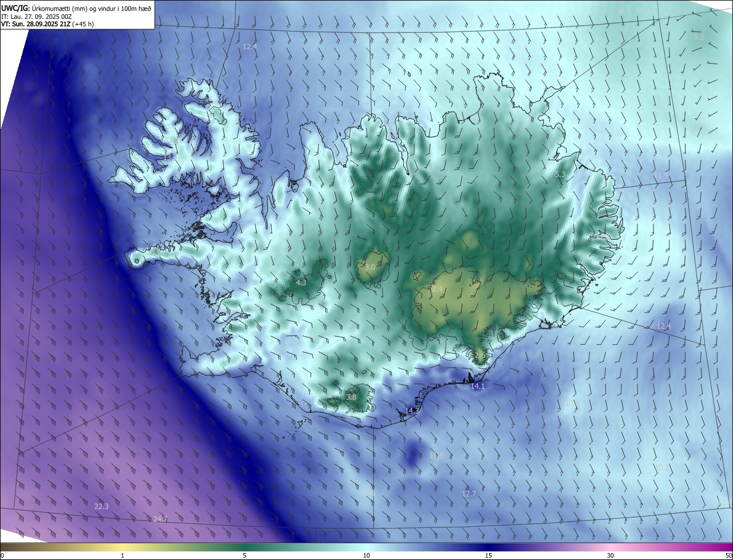Image resolution: width=733 pixels, height=560 pixels.
Task: Click the 14.3 value label on the map
Action: pos(412,411)
